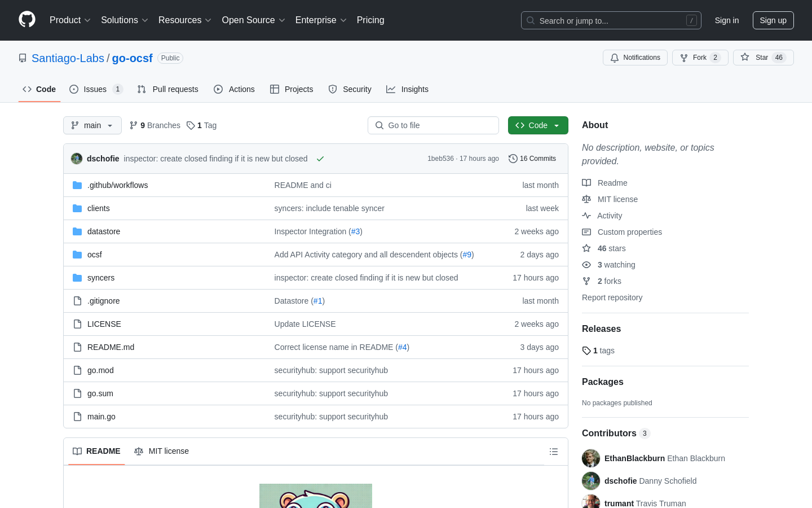Image resolution: width=812 pixels, height=508 pixels.
Task: Open the Actions tab
Action: click(234, 89)
